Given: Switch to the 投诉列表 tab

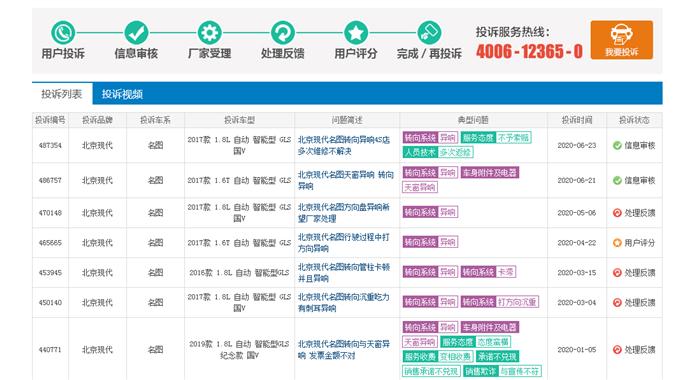Looking at the screenshot, I should (62, 94).
